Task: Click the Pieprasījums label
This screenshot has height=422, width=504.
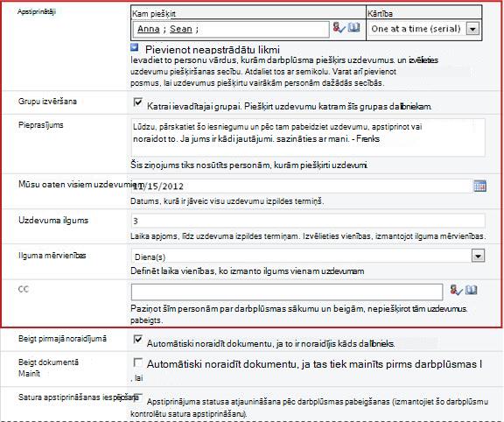Action: 41,125
